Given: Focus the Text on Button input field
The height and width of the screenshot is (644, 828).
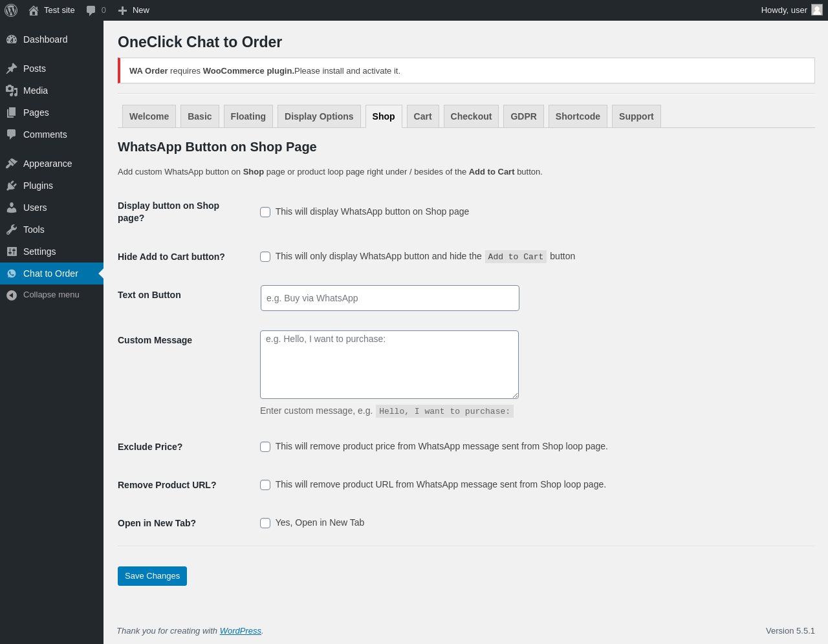Looking at the screenshot, I should (x=390, y=298).
